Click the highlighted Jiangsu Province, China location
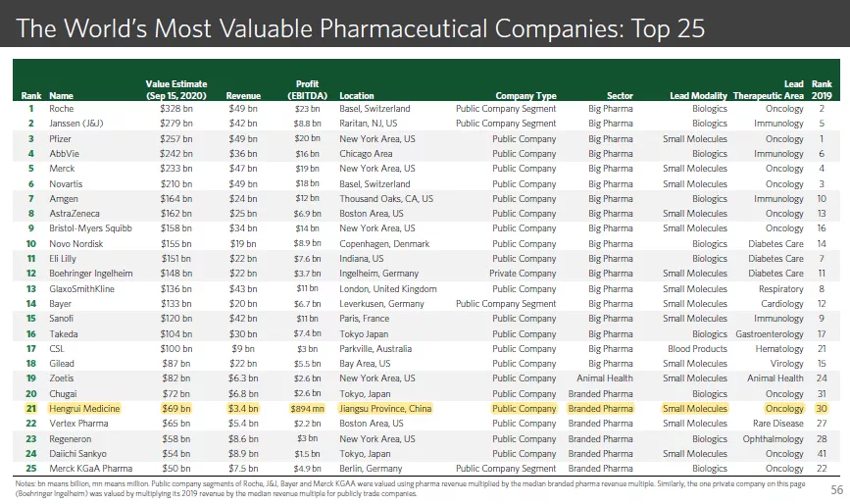The image size is (850, 504). pyautogui.click(x=385, y=409)
